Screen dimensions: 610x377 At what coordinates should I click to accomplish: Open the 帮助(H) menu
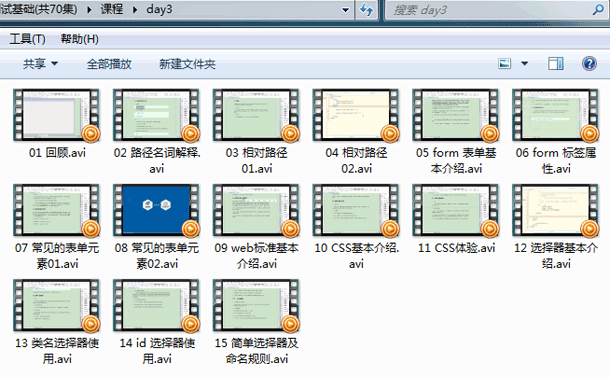click(x=79, y=39)
